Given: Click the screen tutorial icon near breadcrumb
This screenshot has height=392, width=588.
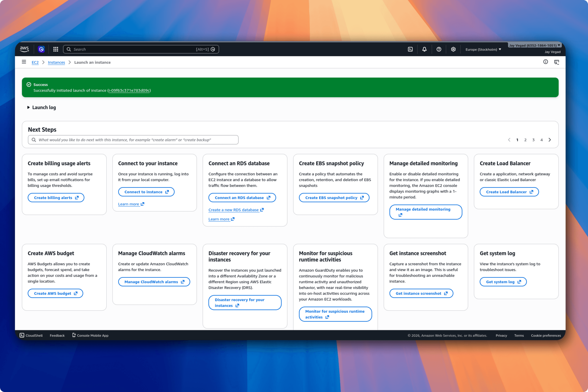Looking at the screenshot, I should pyautogui.click(x=556, y=62).
